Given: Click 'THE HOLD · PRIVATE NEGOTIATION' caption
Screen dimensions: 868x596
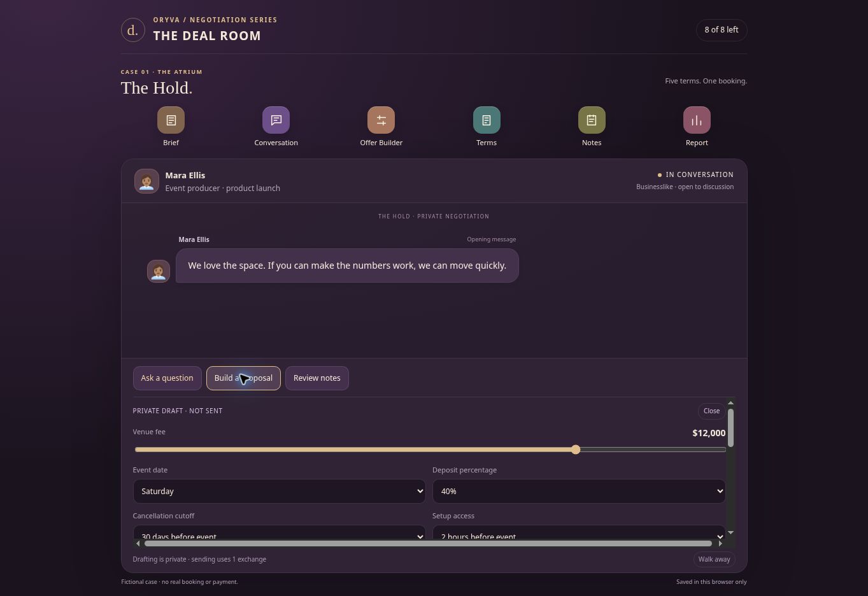Looking at the screenshot, I should click(434, 216).
